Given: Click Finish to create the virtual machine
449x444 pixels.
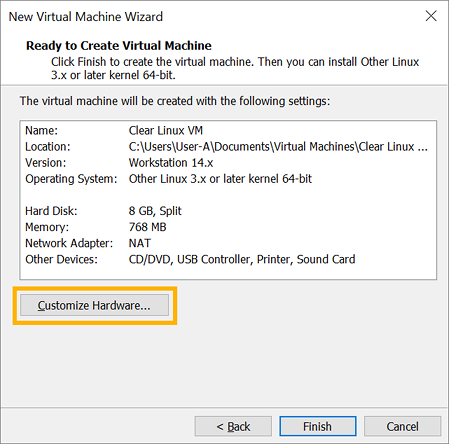Looking at the screenshot, I should click(318, 426).
